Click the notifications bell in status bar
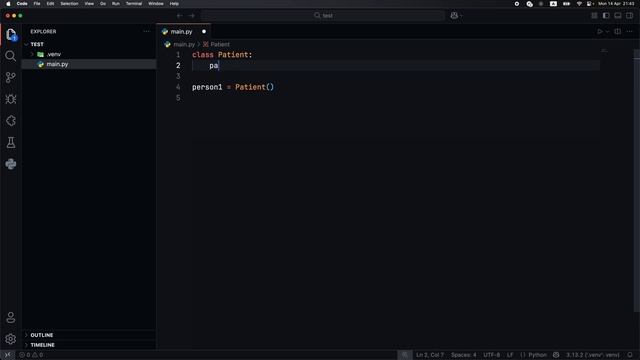The height and width of the screenshot is (360, 640). 630,355
